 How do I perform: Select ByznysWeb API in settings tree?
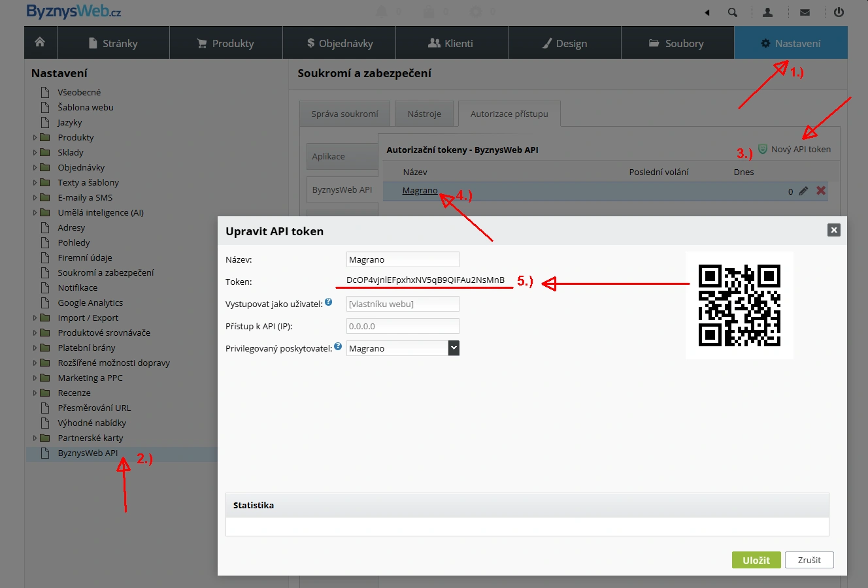click(88, 453)
